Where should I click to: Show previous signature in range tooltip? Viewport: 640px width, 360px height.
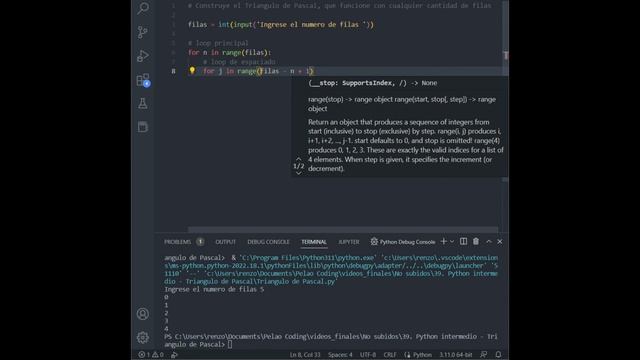[299, 159]
